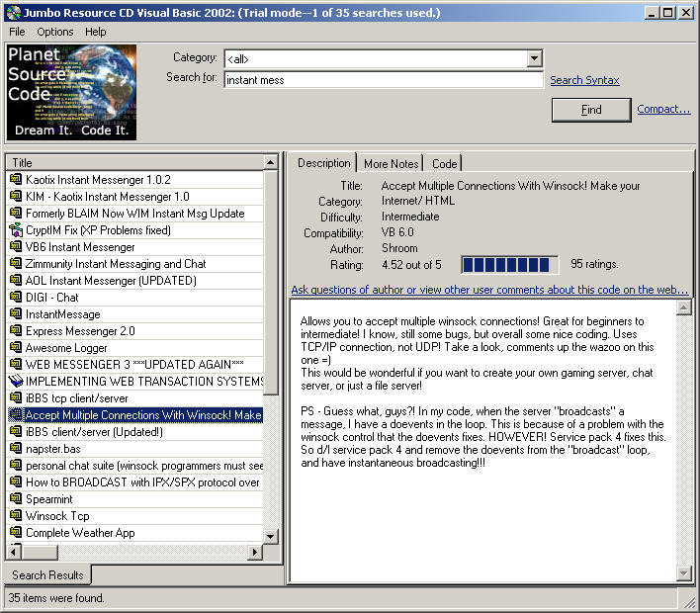Select the Complete Weather App title

point(80,533)
